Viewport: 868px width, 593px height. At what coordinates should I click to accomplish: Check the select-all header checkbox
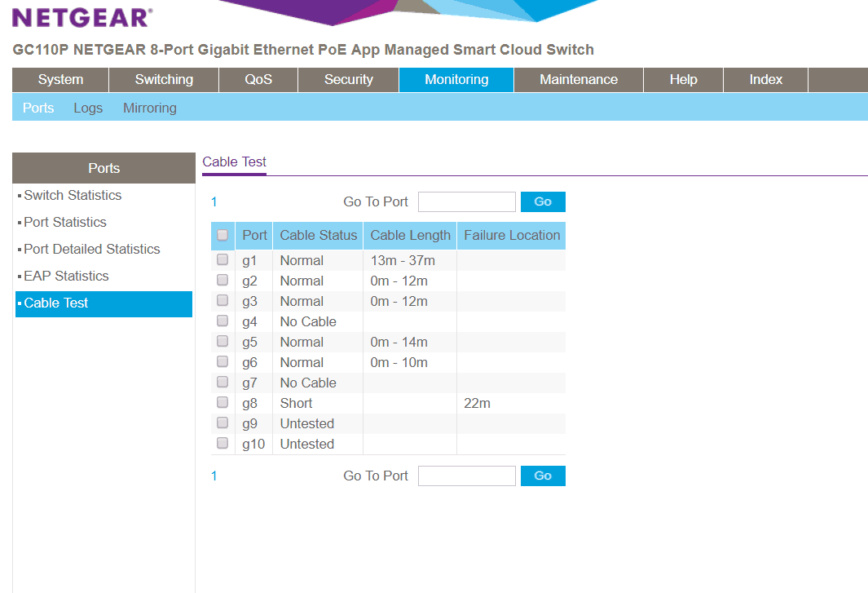pyautogui.click(x=223, y=236)
